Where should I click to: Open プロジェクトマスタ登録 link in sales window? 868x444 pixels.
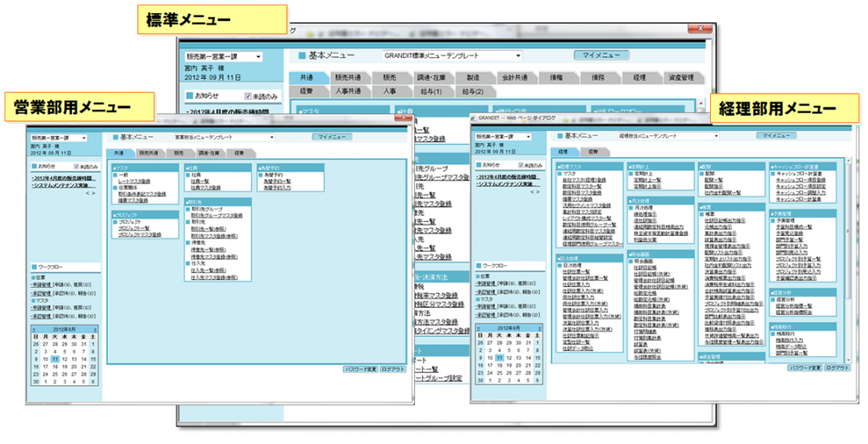coord(140,235)
